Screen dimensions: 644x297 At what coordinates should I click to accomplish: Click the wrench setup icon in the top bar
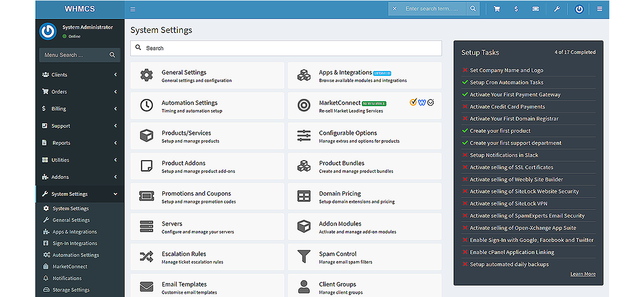pyautogui.click(x=557, y=9)
